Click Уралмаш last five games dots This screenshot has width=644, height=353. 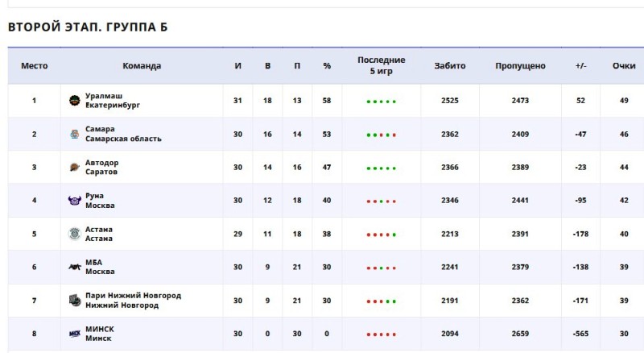point(381,102)
